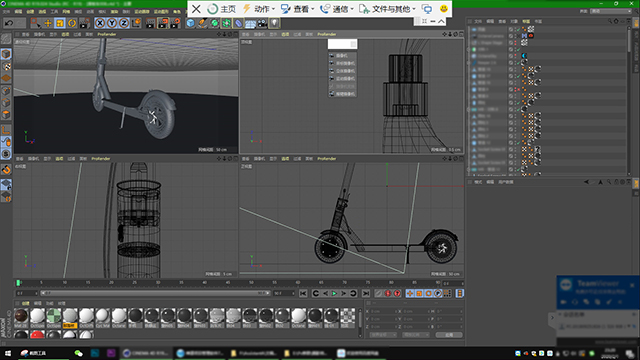Toggle rotation keyframe recording icon
640x360 pixels.
tap(429, 293)
